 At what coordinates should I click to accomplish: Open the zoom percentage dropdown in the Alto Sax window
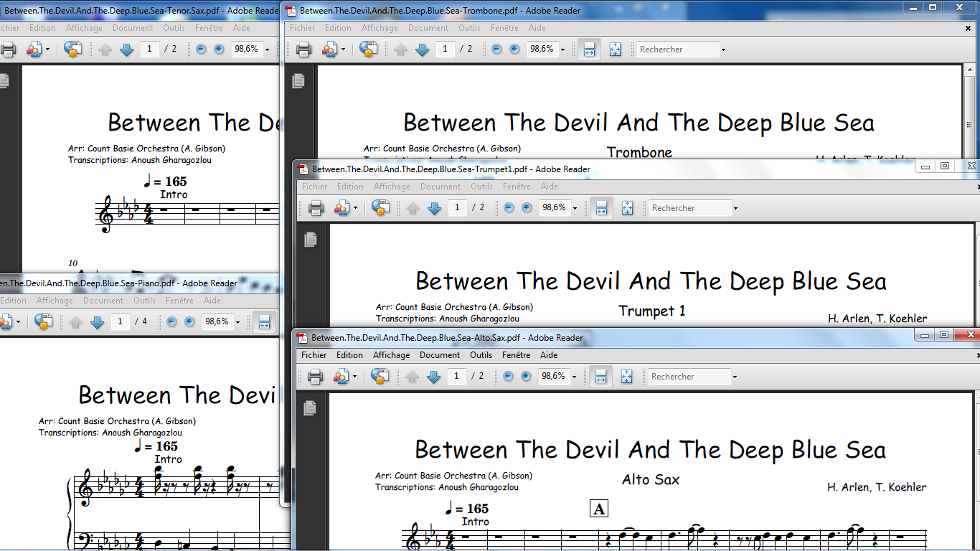click(x=574, y=377)
